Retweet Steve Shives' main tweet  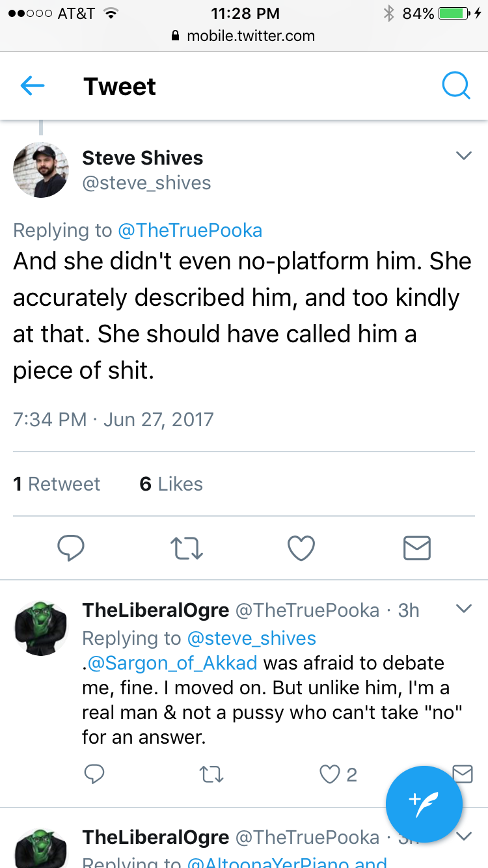pyautogui.click(x=187, y=548)
